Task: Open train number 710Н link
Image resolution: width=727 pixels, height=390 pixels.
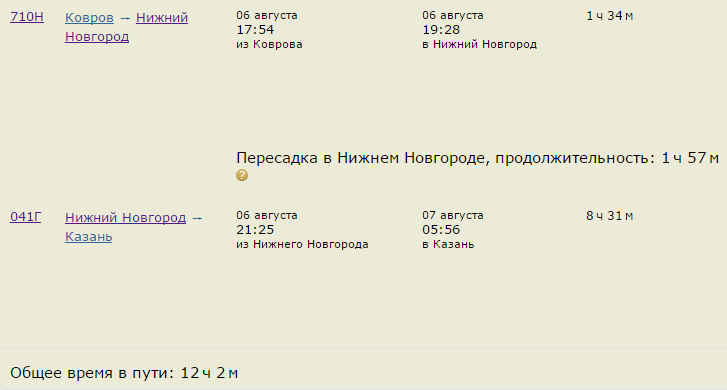Action: pyautogui.click(x=27, y=17)
